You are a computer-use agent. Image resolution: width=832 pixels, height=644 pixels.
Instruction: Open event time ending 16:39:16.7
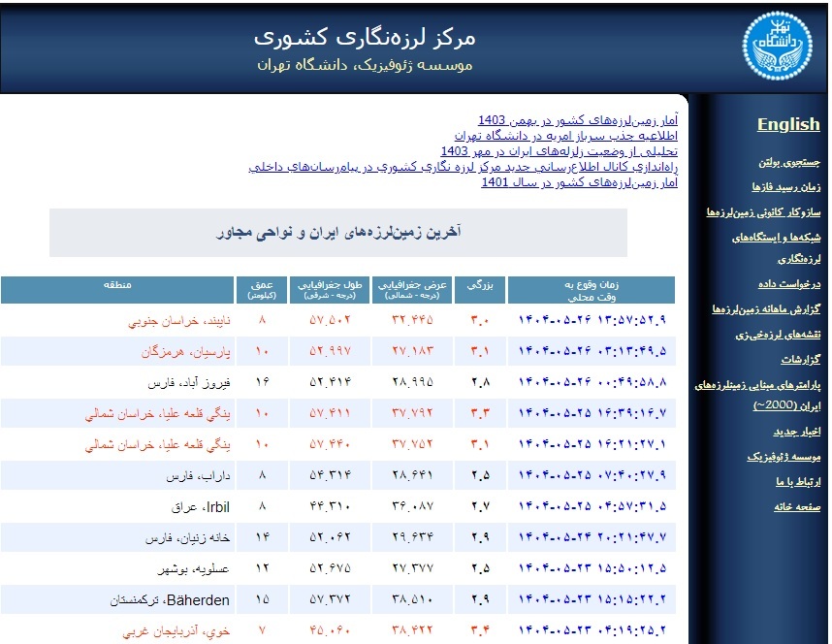coord(592,413)
